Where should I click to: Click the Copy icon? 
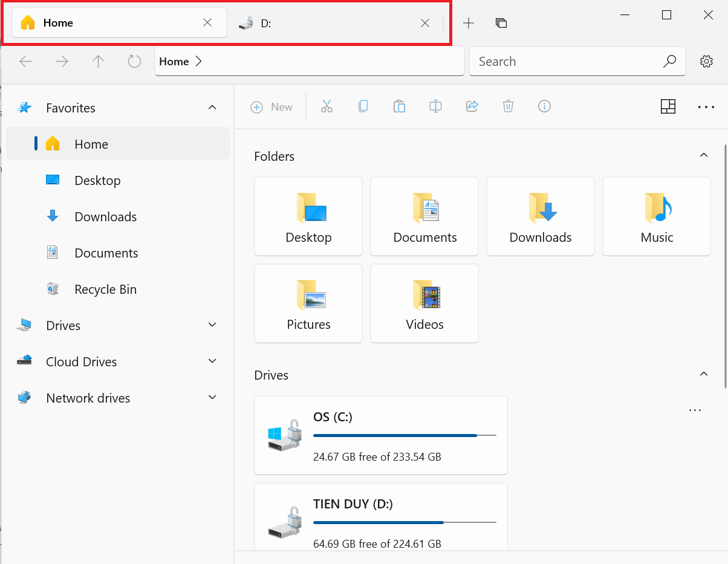tap(363, 106)
